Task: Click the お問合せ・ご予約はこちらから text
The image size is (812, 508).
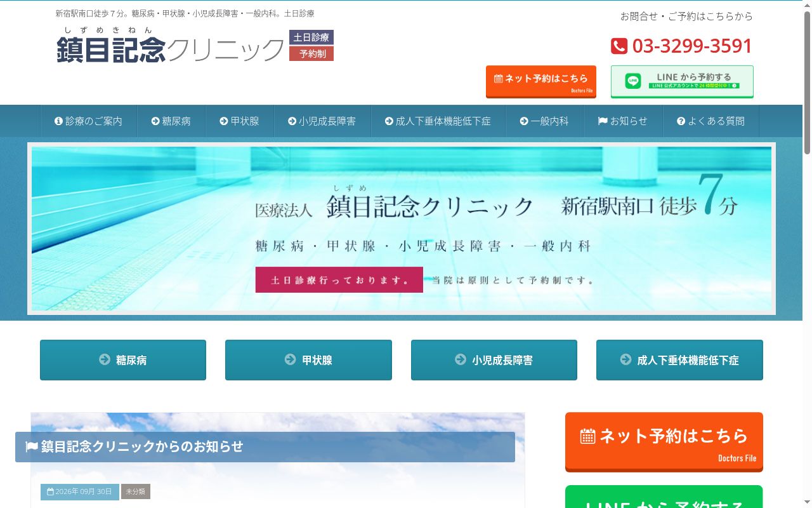Action: [x=686, y=17]
